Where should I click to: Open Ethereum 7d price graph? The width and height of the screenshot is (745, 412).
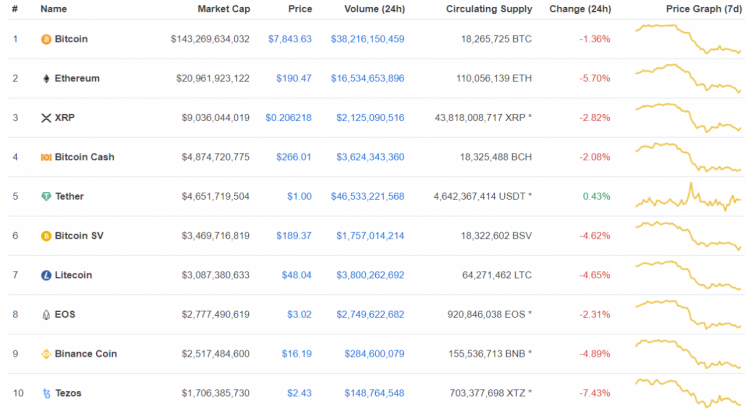[688, 78]
